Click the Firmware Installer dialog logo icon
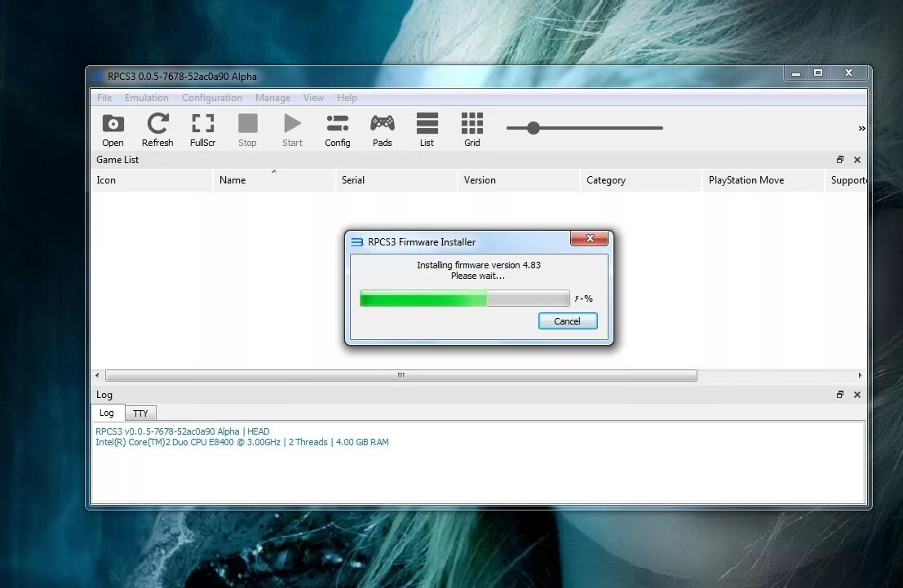The height and width of the screenshot is (588, 903). coord(357,242)
